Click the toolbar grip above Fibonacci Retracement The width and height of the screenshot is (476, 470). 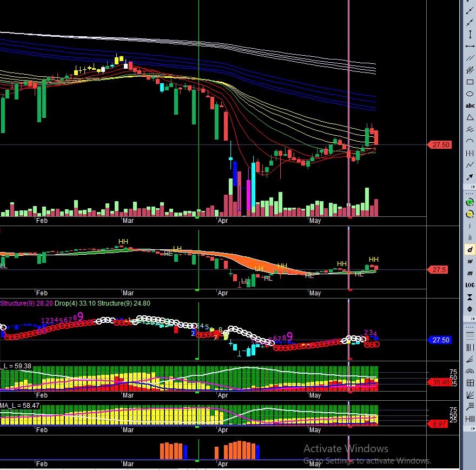click(x=470, y=326)
